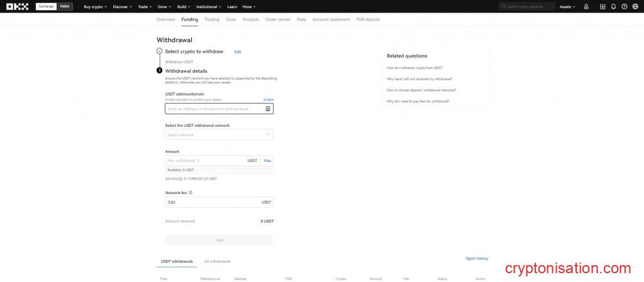Open the language globe icon
The height and width of the screenshot is (282, 644).
pos(634,6)
